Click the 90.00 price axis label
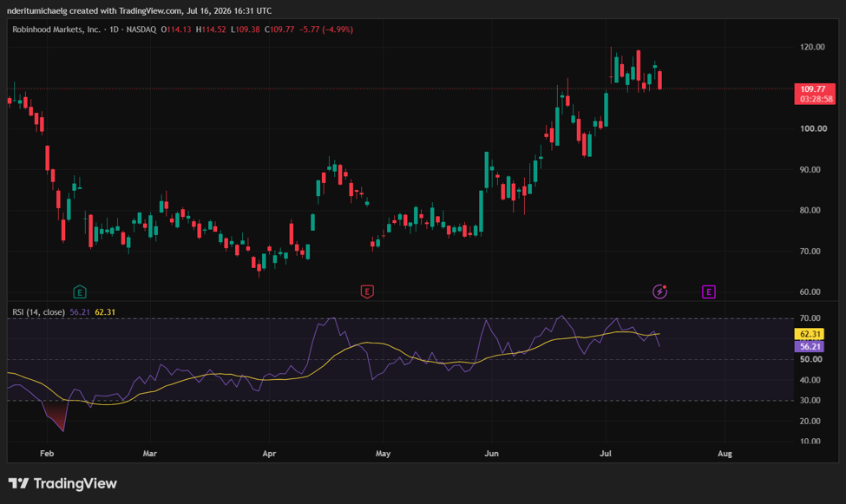Image resolution: width=846 pixels, height=504 pixels. (810, 169)
